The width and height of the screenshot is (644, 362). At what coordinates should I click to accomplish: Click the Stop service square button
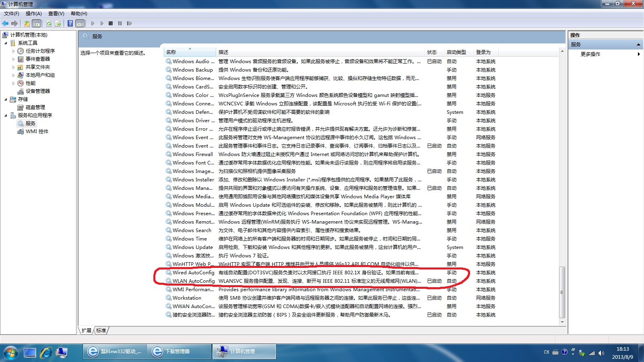(x=111, y=23)
